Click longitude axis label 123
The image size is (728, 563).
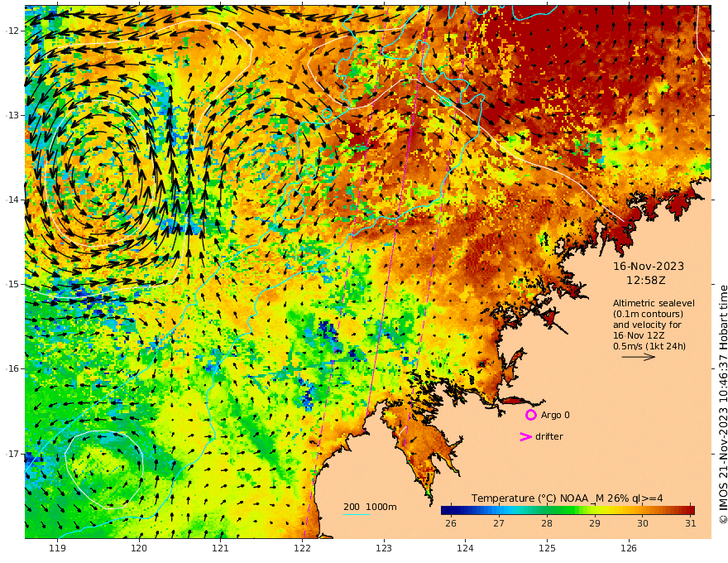coord(384,549)
